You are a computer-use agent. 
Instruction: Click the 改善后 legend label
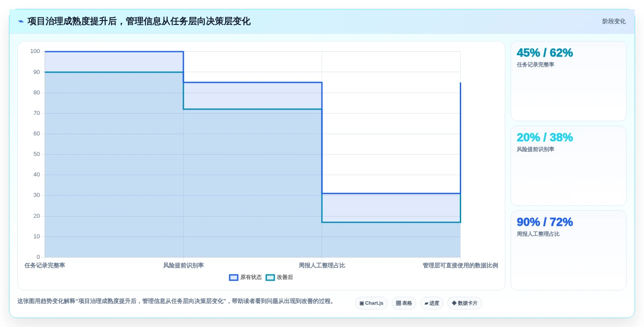(285, 278)
